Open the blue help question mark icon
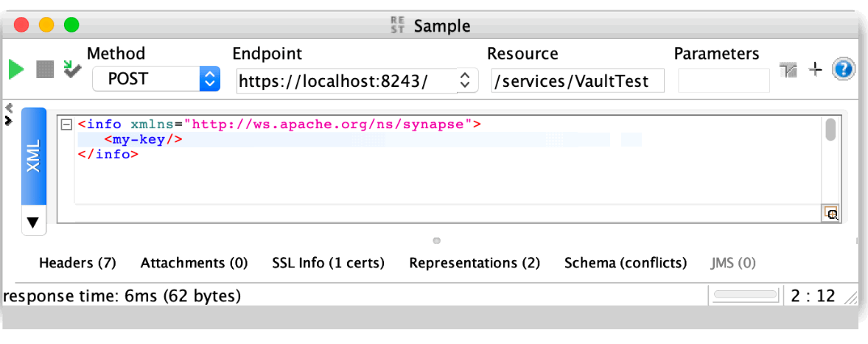Image resolution: width=868 pixels, height=344 pixels. click(x=843, y=70)
